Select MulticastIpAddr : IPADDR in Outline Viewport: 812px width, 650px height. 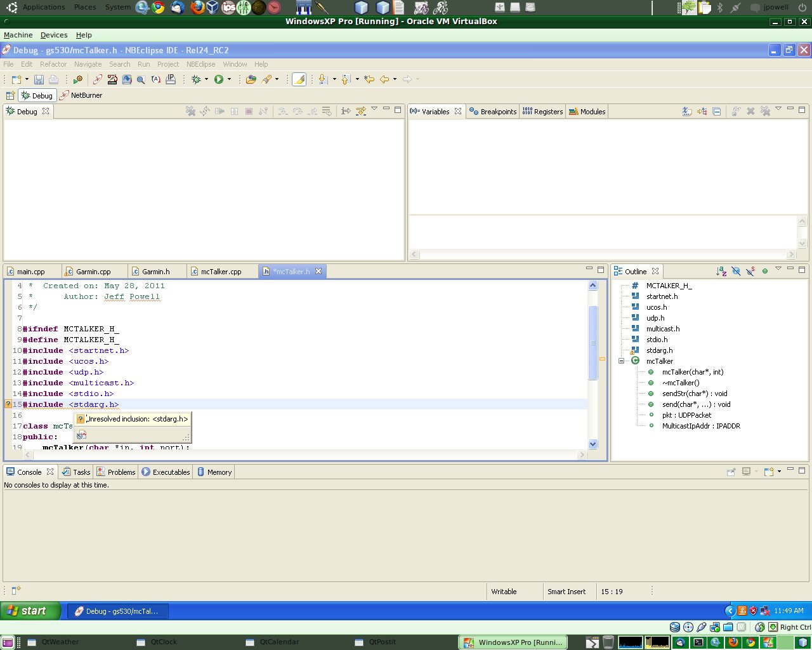pos(701,426)
